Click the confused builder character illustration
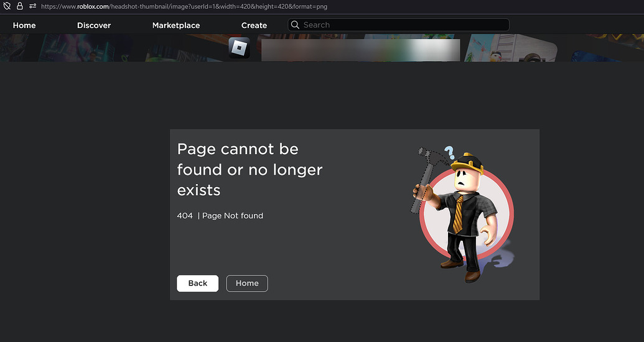The height and width of the screenshot is (342, 644). coord(462,215)
